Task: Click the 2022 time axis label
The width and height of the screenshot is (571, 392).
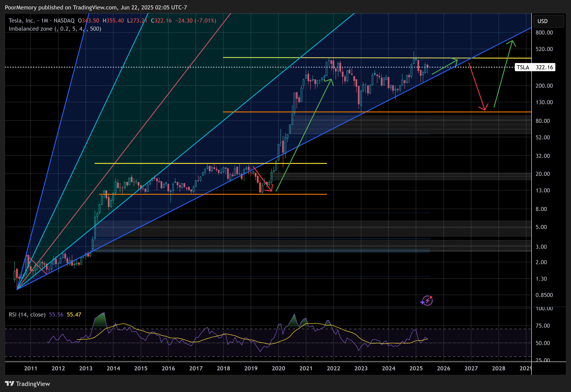Action: coord(333,368)
